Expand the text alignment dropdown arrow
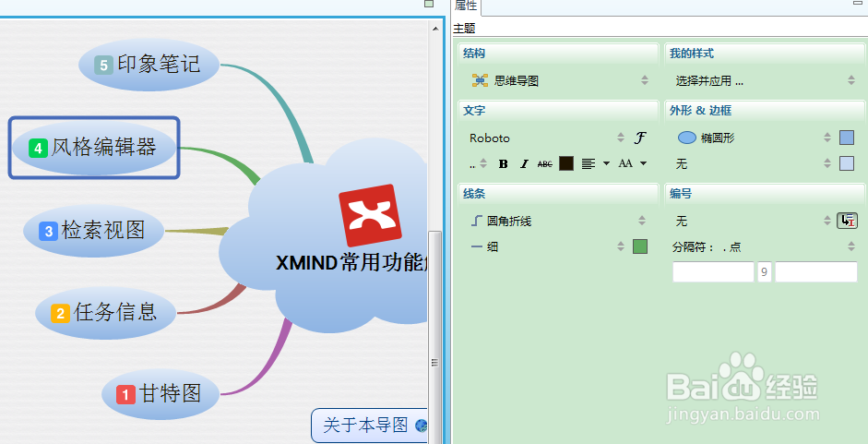The height and width of the screenshot is (444, 868). [x=606, y=163]
